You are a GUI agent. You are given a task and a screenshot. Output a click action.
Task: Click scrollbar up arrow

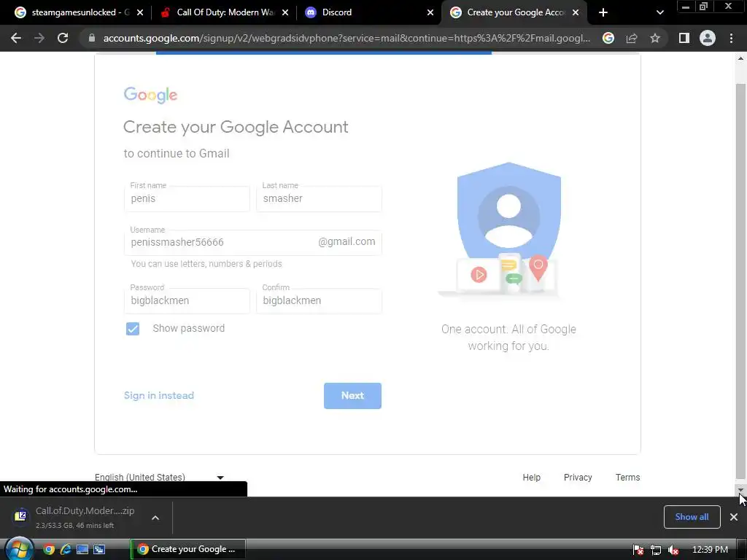click(x=740, y=58)
